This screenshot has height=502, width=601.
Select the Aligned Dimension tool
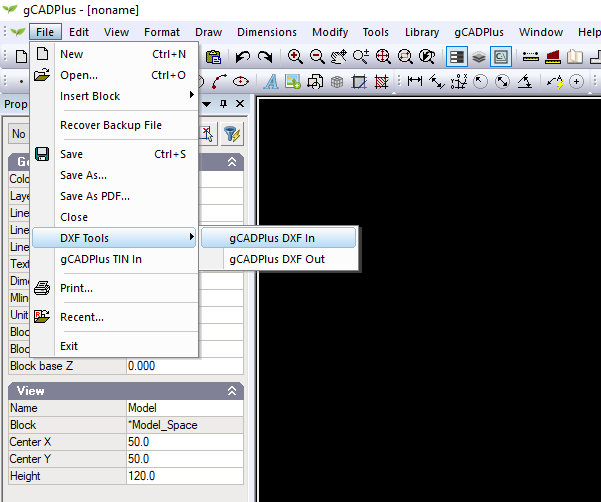click(x=437, y=81)
